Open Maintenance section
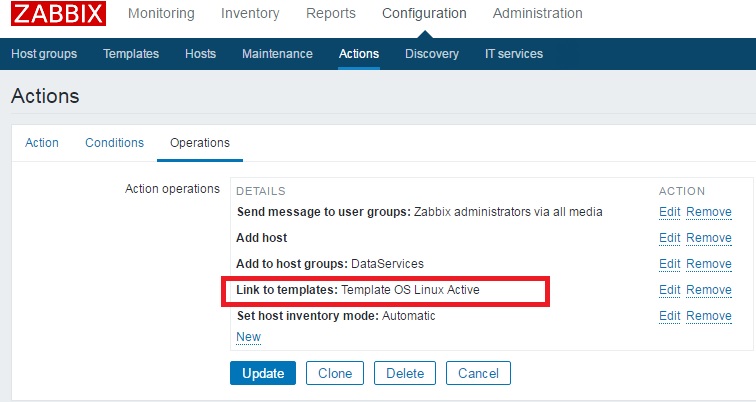Image resolution: width=756 pixels, height=402 pixels. (x=277, y=54)
